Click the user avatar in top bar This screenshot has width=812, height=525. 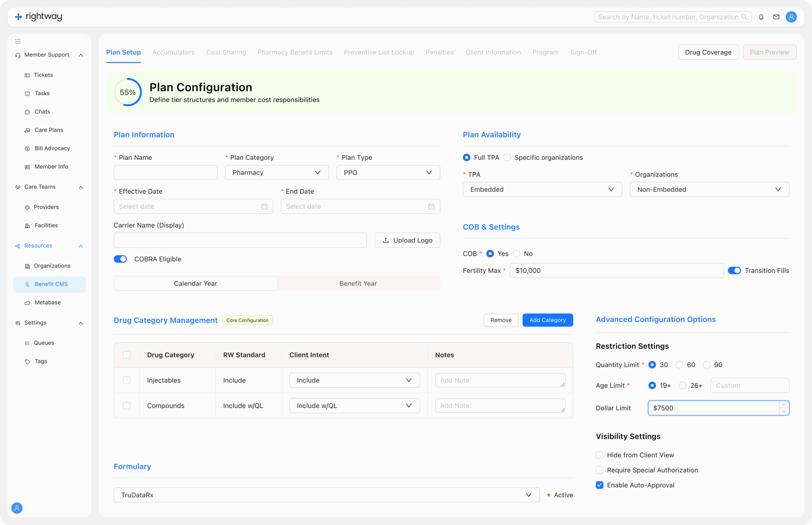pyautogui.click(x=791, y=17)
